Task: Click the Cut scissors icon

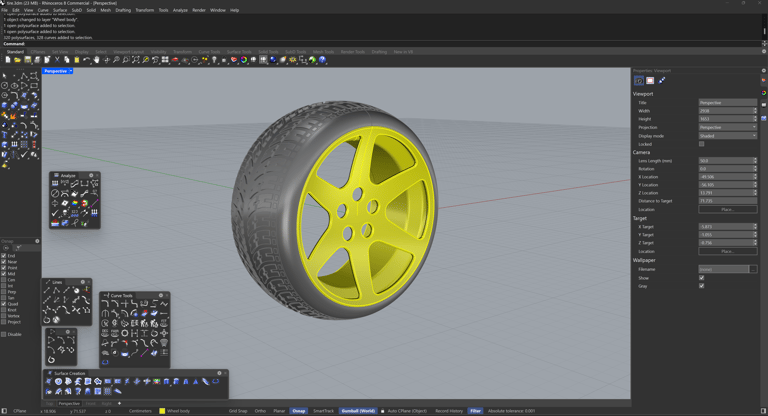Action: [57, 60]
